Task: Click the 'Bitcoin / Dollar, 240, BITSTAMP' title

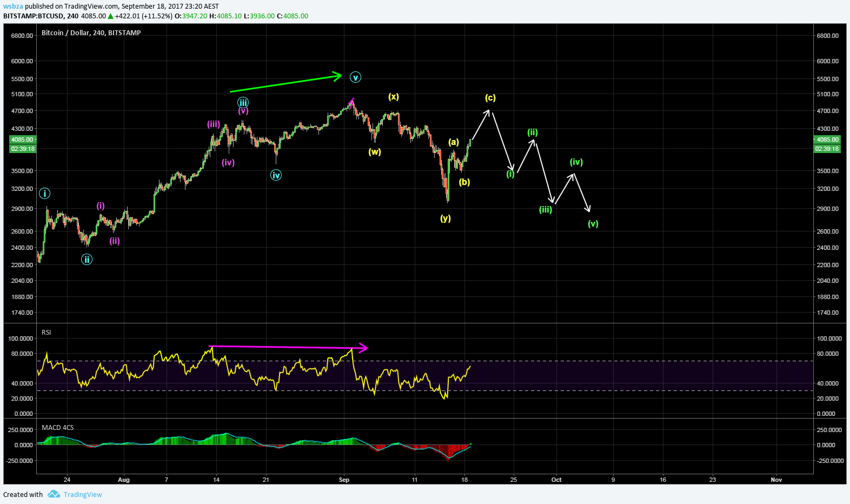Action: (91, 32)
